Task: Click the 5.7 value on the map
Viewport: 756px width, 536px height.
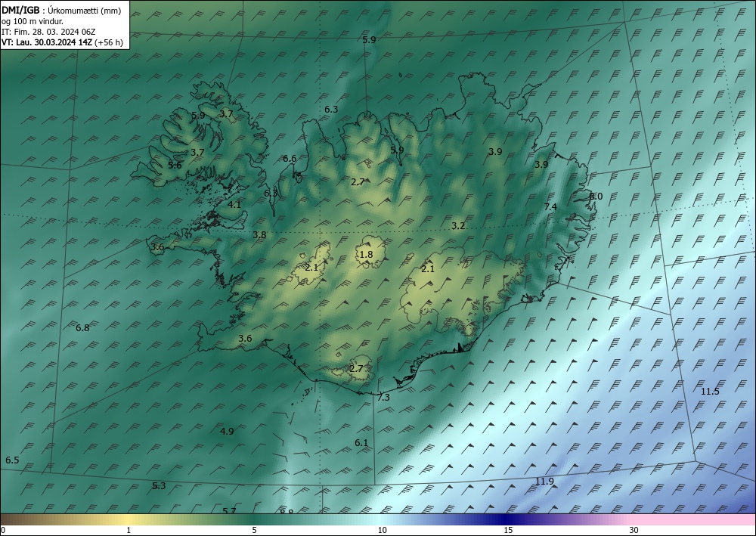Action: tap(230, 511)
